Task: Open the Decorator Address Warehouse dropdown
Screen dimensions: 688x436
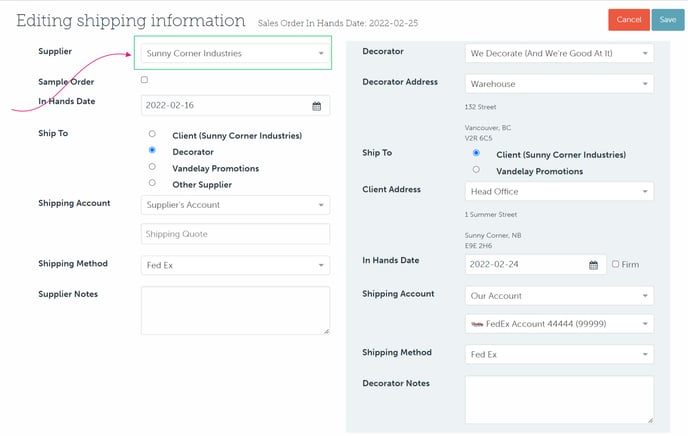Action: click(559, 84)
